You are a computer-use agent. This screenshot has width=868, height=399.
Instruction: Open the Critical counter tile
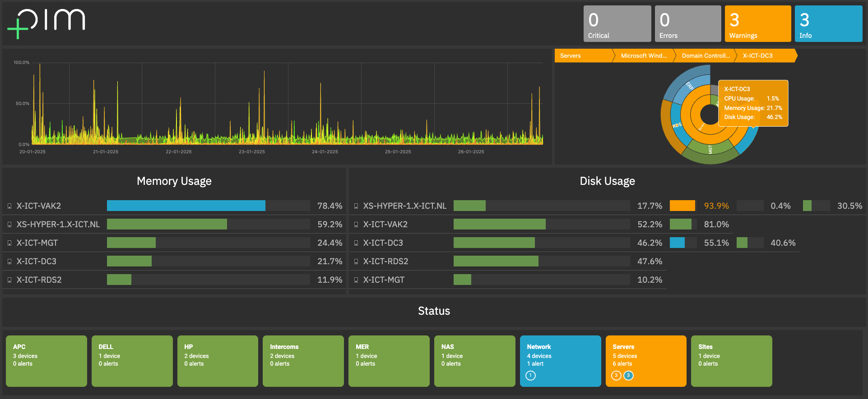(617, 24)
